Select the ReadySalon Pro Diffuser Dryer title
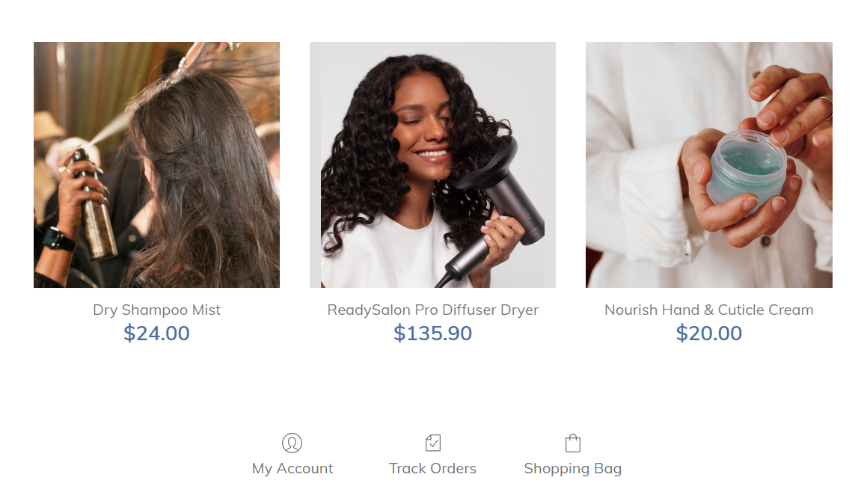The width and height of the screenshot is (867, 504). pos(432,310)
